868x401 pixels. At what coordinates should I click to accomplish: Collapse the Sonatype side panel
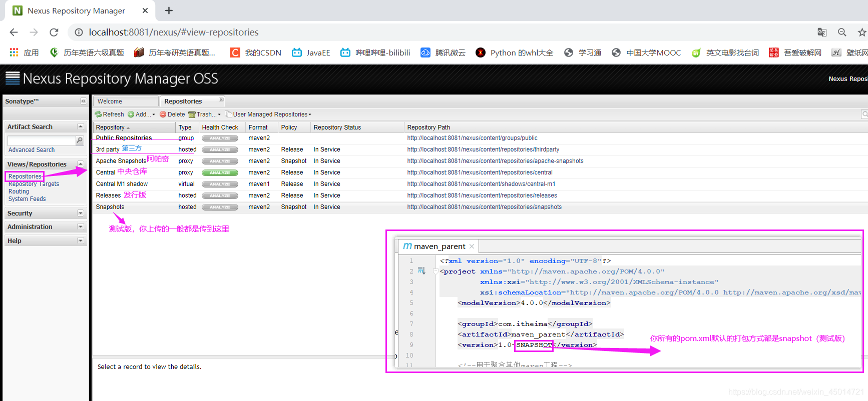[x=83, y=101]
